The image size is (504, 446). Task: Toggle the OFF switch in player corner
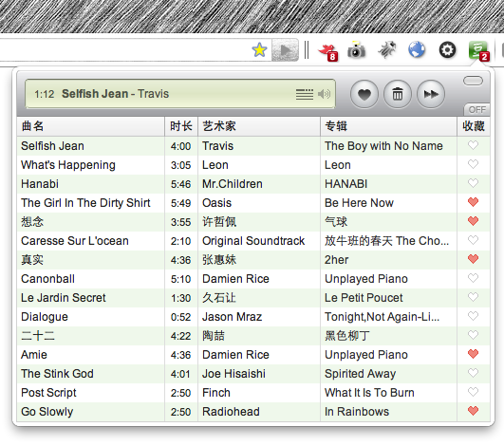pos(476,109)
